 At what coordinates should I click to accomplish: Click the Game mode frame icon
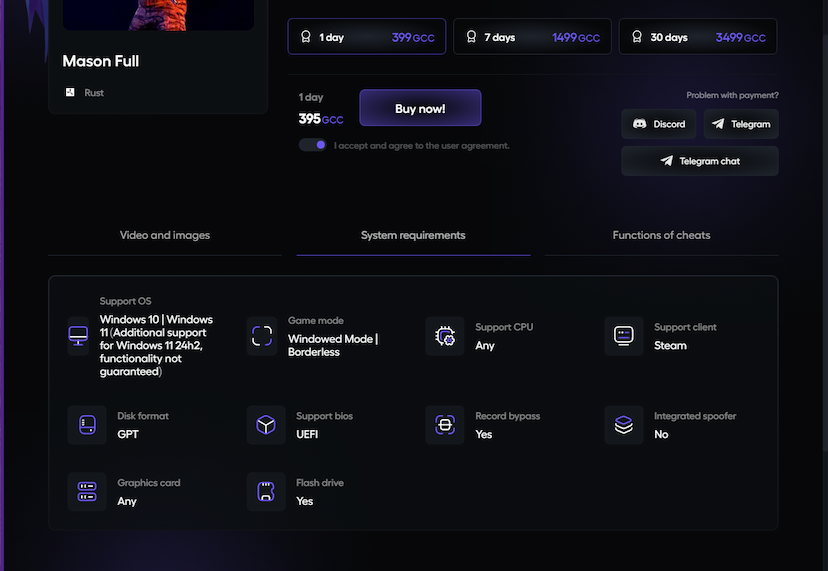pyautogui.click(x=262, y=336)
